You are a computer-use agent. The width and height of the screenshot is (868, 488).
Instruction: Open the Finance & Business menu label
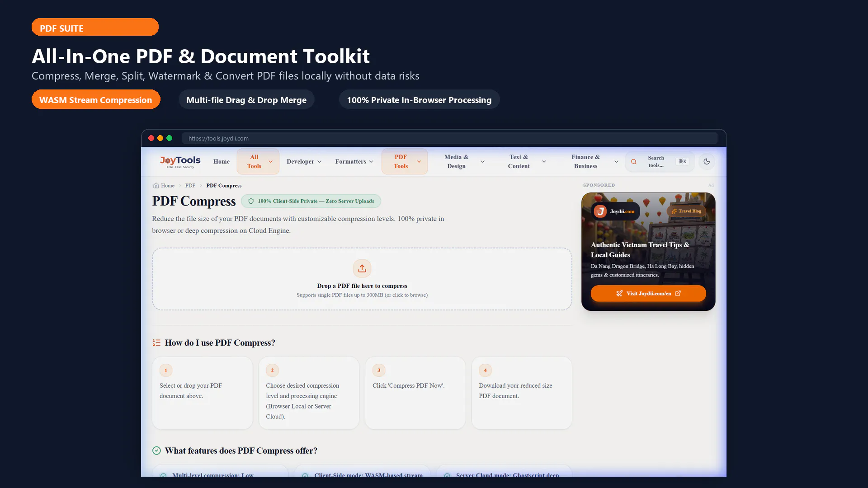click(585, 162)
